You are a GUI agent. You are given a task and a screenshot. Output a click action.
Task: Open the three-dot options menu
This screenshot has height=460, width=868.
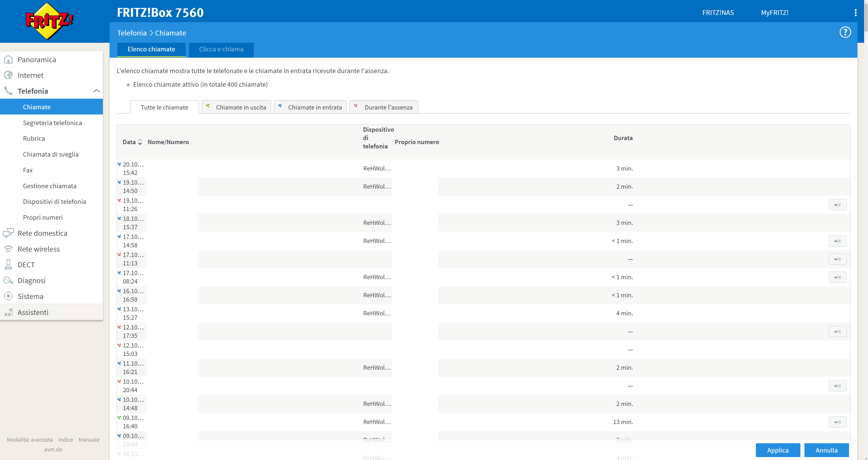(x=855, y=13)
